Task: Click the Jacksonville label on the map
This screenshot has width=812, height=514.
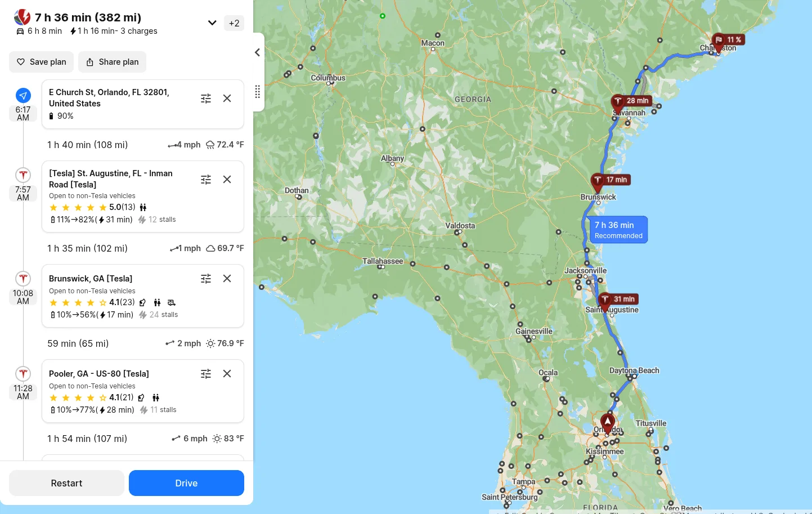Action: point(585,271)
